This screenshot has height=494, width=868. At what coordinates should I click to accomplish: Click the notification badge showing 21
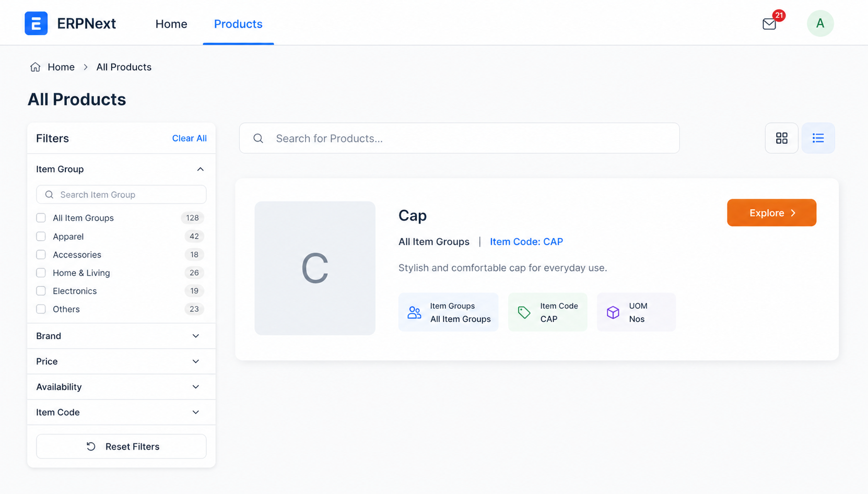pos(779,15)
